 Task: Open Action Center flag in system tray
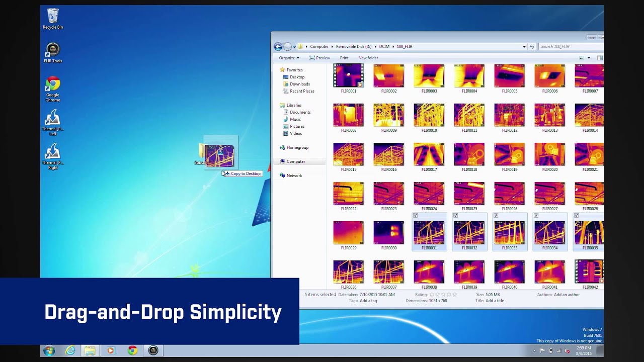(542, 350)
